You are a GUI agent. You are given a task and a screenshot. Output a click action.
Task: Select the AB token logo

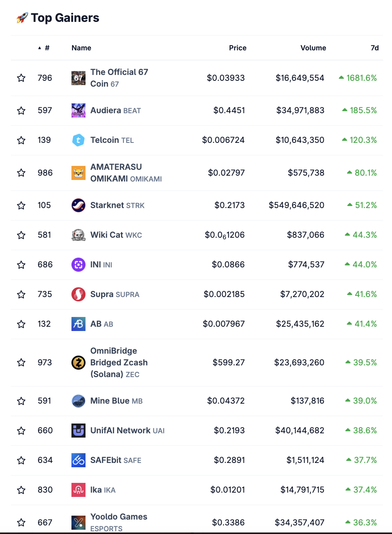click(78, 324)
